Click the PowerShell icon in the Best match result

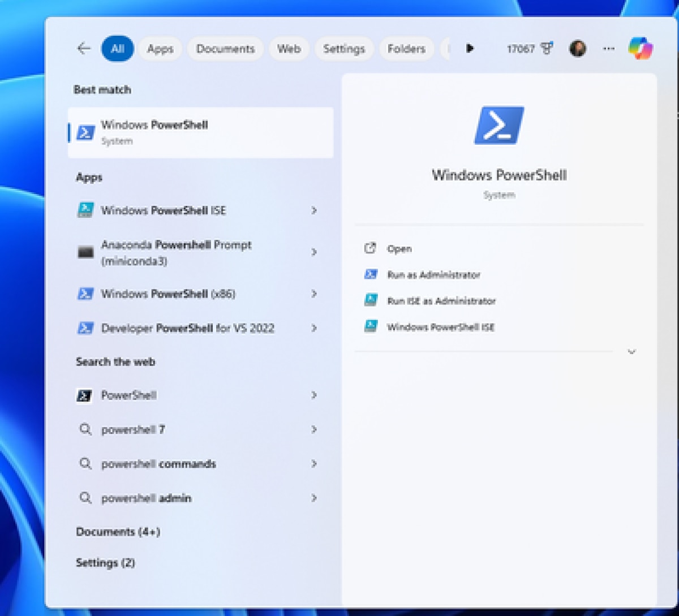tap(85, 132)
